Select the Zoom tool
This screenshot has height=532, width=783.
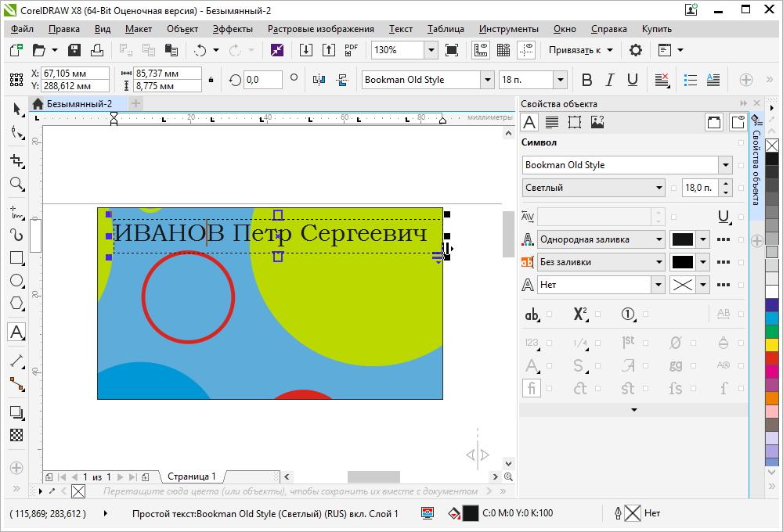tap(17, 184)
